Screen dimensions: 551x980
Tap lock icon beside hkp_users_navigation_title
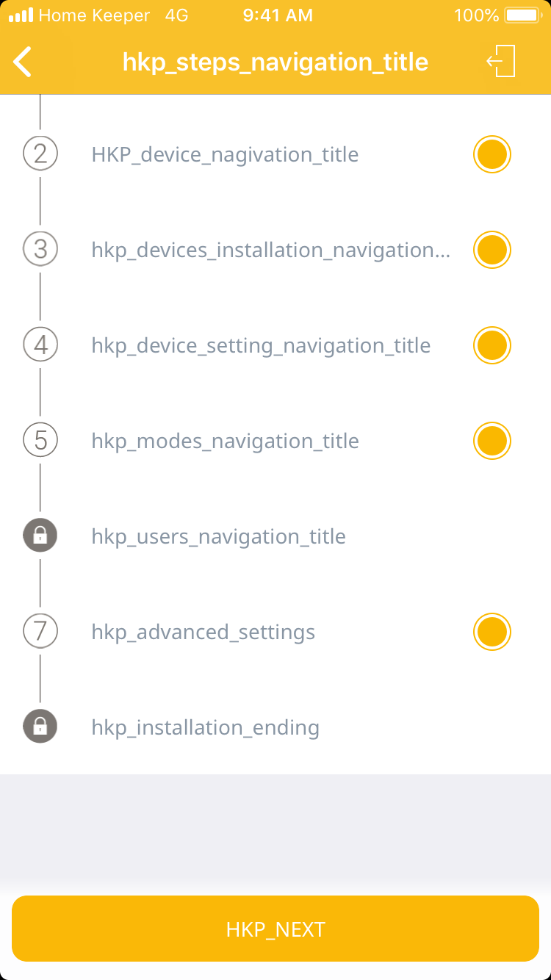pos(40,536)
